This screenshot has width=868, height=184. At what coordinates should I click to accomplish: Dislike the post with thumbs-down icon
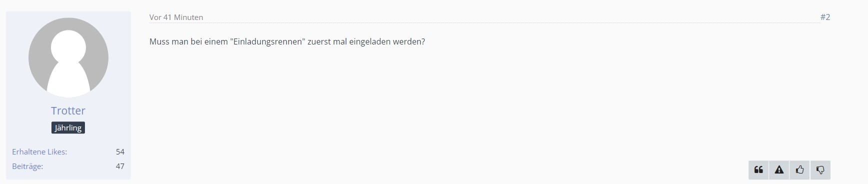point(820,170)
